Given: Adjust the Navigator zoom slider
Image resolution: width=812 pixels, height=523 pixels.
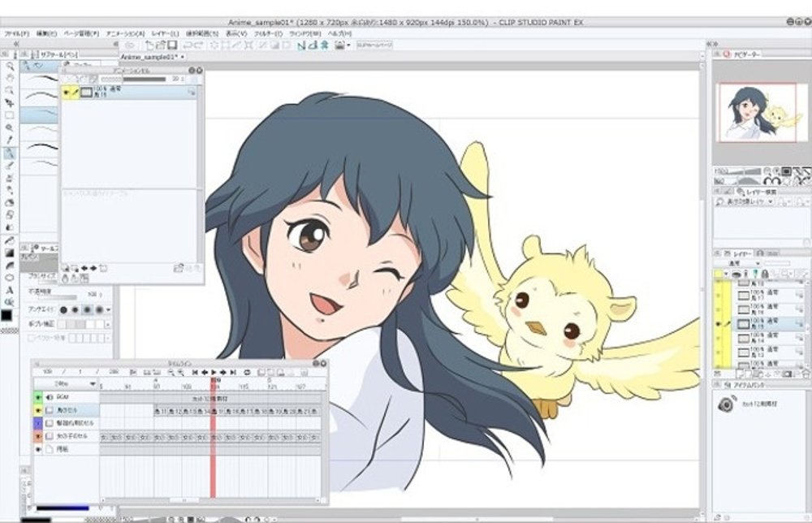Looking at the screenshot, I should point(744,171).
